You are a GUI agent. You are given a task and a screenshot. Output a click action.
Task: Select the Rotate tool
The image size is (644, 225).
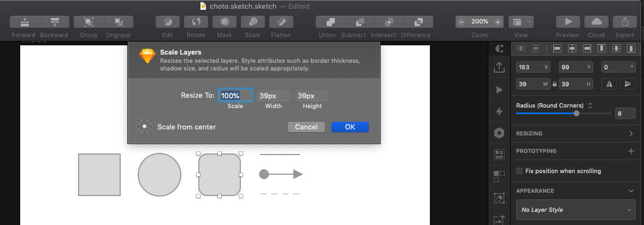click(196, 22)
